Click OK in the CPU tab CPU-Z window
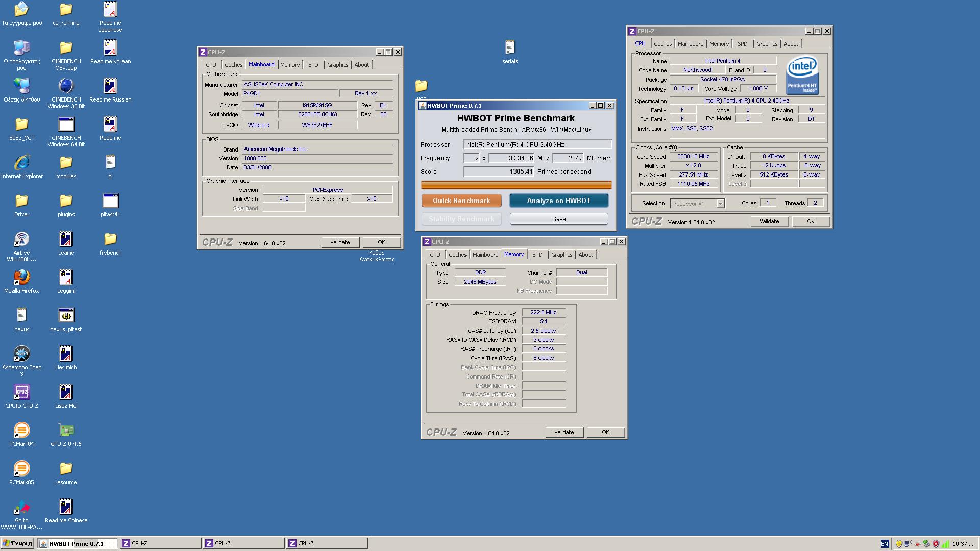The image size is (980, 551). coord(811,221)
